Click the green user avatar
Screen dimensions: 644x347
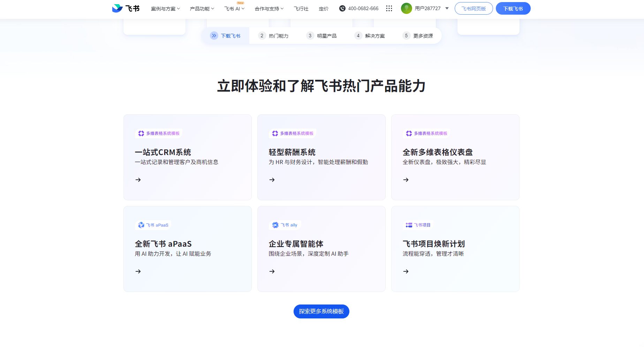point(407,8)
